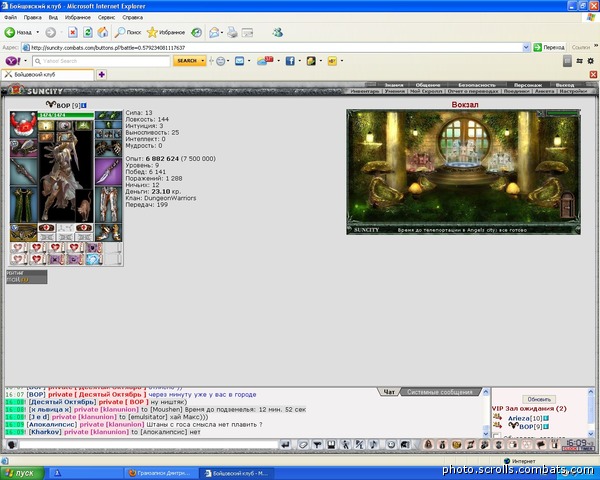Click the Обновить button
Viewport: 600px width, 480px height.
(x=539, y=399)
